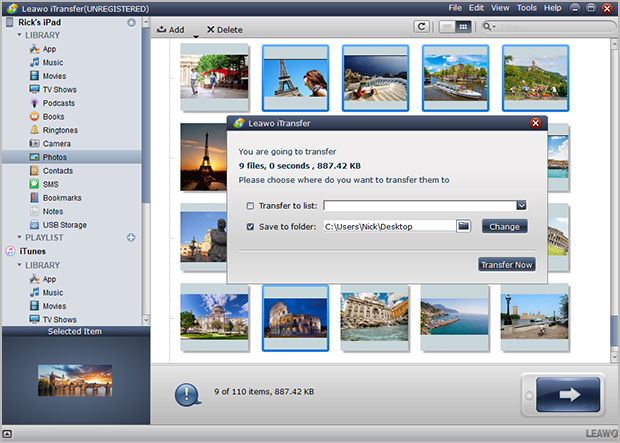This screenshot has width=620, height=443.
Task: Open Movies under iTunes library
Action: (48, 306)
